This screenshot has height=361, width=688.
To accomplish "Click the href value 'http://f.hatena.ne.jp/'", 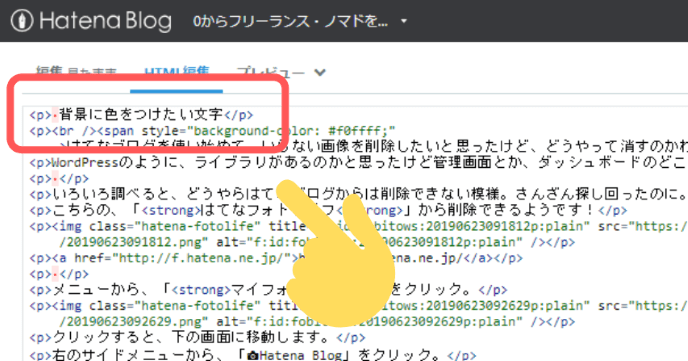I will (x=201, y=258).
